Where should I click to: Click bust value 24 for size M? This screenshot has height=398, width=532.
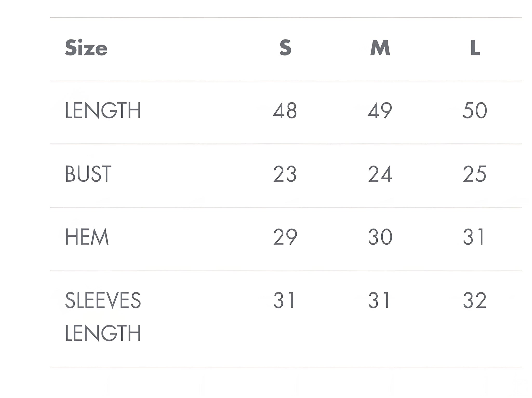(x=380, y=174)
